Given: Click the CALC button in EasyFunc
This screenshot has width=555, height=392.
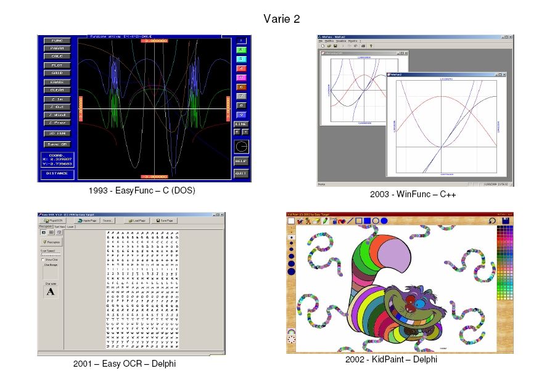Looking at the screenshot, I should pos(57,56).
